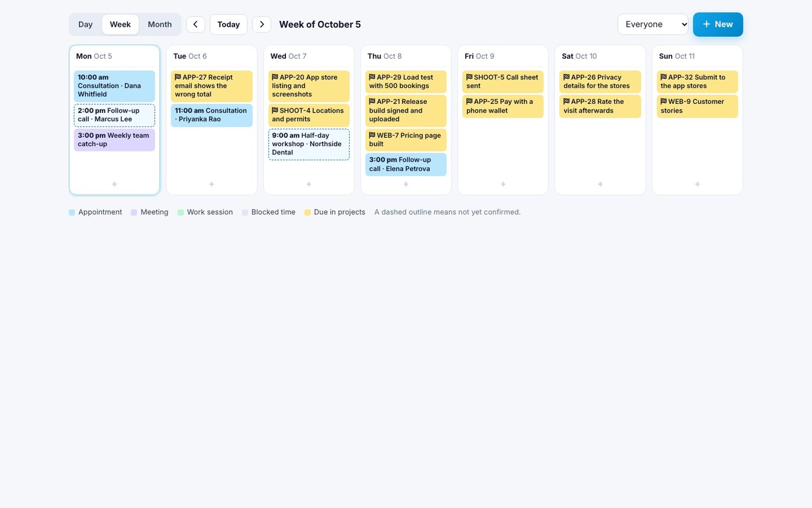Add event on Thursday Oct 8 plus icon
This screenshot has width=812, height=508.
[x=406, y=184]
